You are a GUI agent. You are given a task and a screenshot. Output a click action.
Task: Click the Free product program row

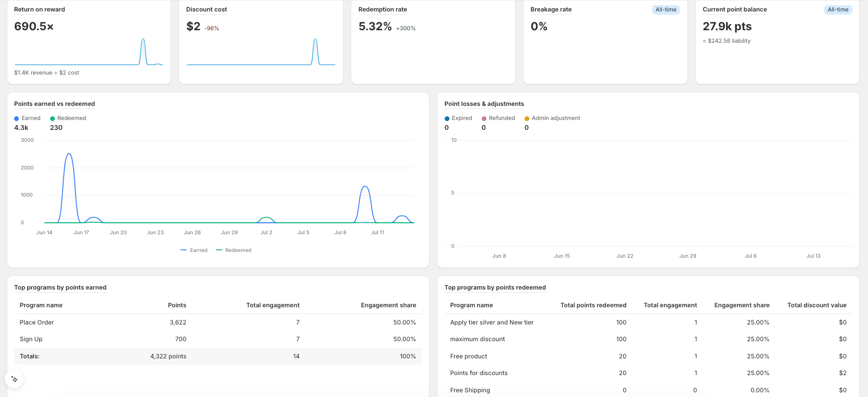tap(648, 356)
